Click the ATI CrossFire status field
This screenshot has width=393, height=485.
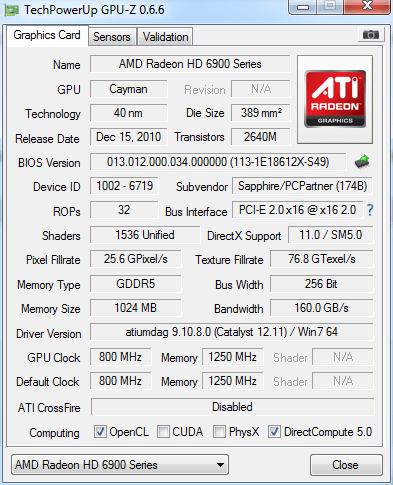232,407
